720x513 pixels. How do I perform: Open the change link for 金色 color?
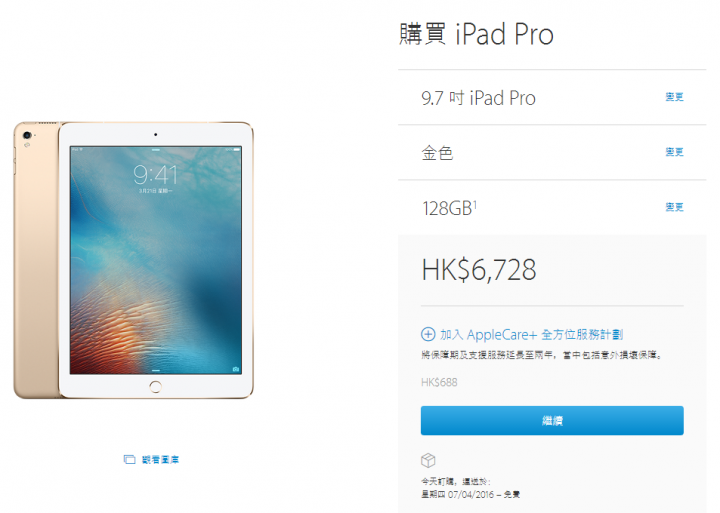(x=675, y=152)
